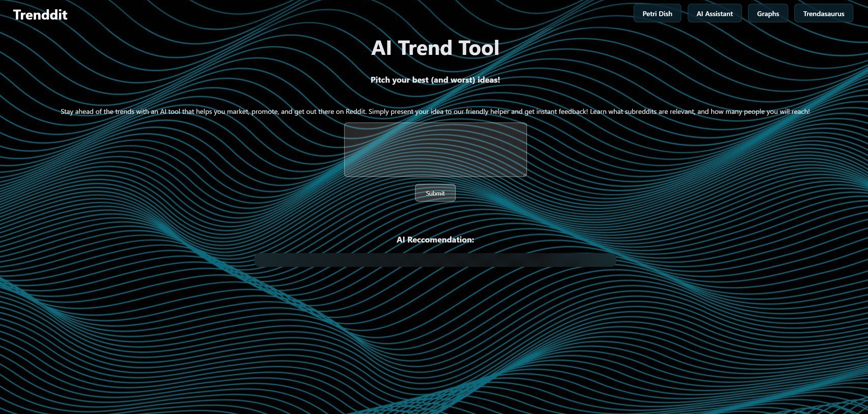Navigate to Trendasaurus

pyautogui.click(x=823, y=14)
